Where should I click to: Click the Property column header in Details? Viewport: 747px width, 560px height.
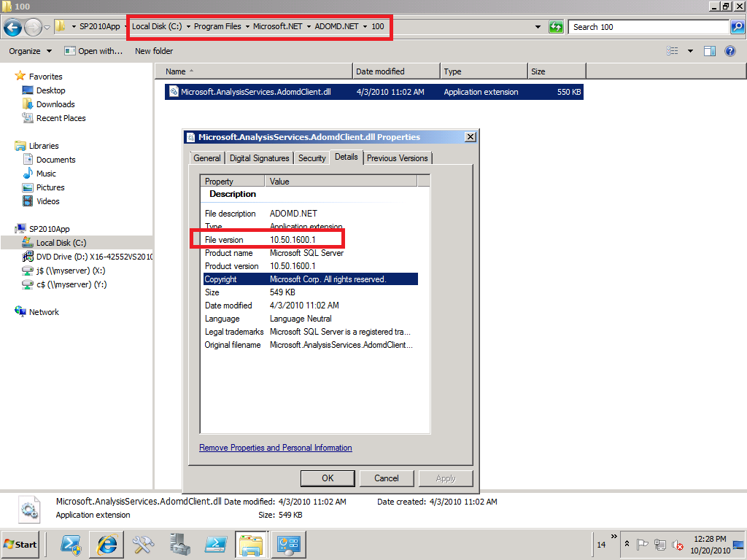[233, 181]
